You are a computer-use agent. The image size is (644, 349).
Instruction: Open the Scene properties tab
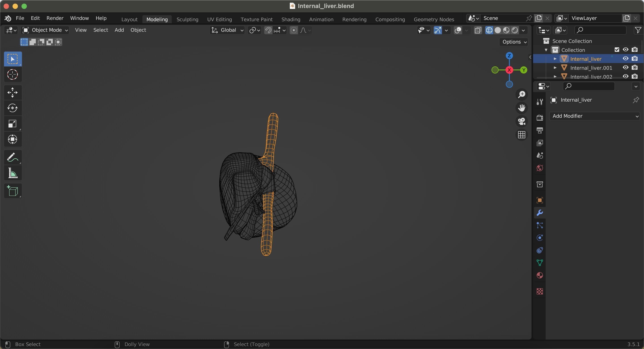click(540, 155)
